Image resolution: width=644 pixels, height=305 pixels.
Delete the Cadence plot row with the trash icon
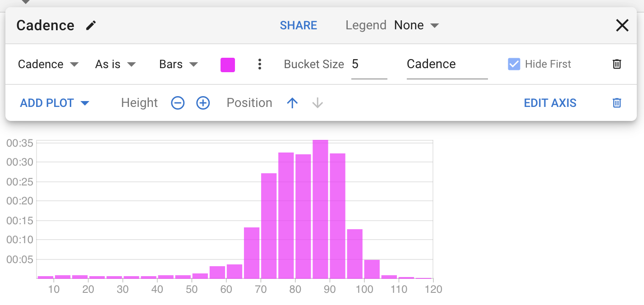click(617, 64)
